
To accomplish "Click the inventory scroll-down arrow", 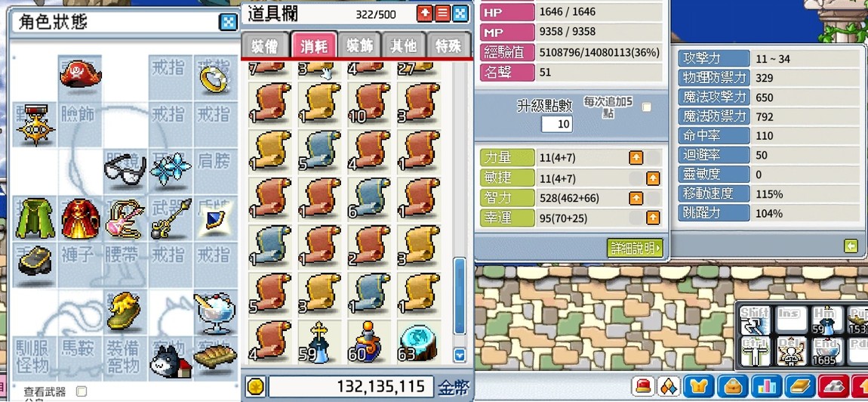I will coord(459,354).
